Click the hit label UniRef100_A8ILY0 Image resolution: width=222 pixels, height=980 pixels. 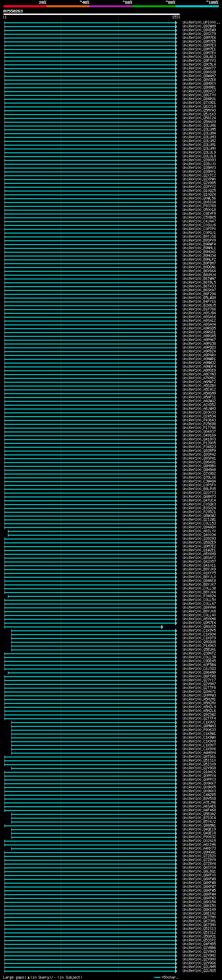point(199,531)
